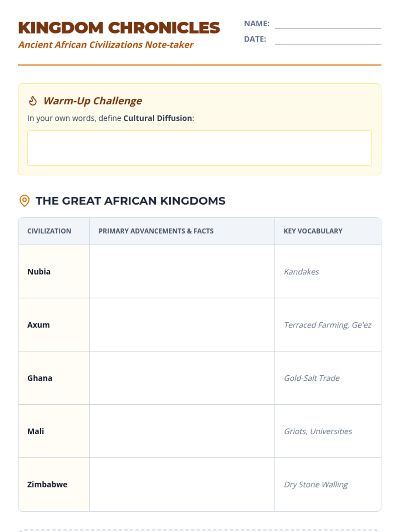The height and width of the screenshot is (532, 399).
Task: Click the Date input line
Action: [328, 39]
